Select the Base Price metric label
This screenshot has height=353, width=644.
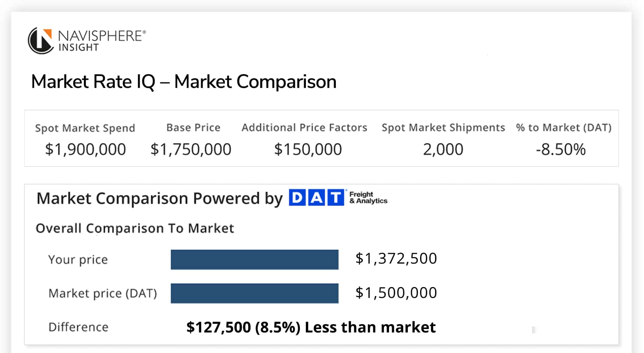click(193, 128)
